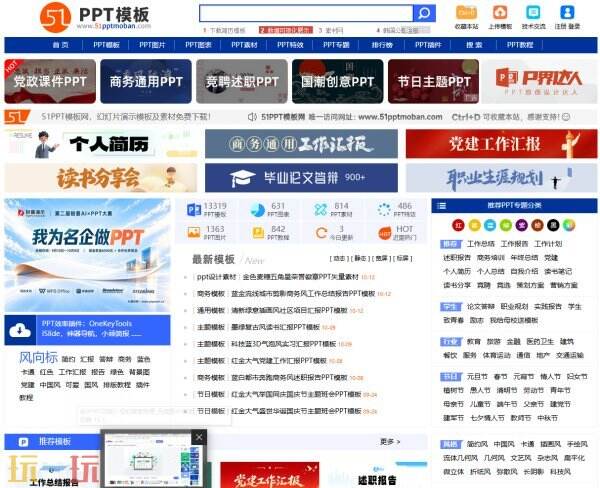Open PPT图片 in the navigation bar
The width and height of the screenshot is (600, 488).
click(x=152, y=45)
